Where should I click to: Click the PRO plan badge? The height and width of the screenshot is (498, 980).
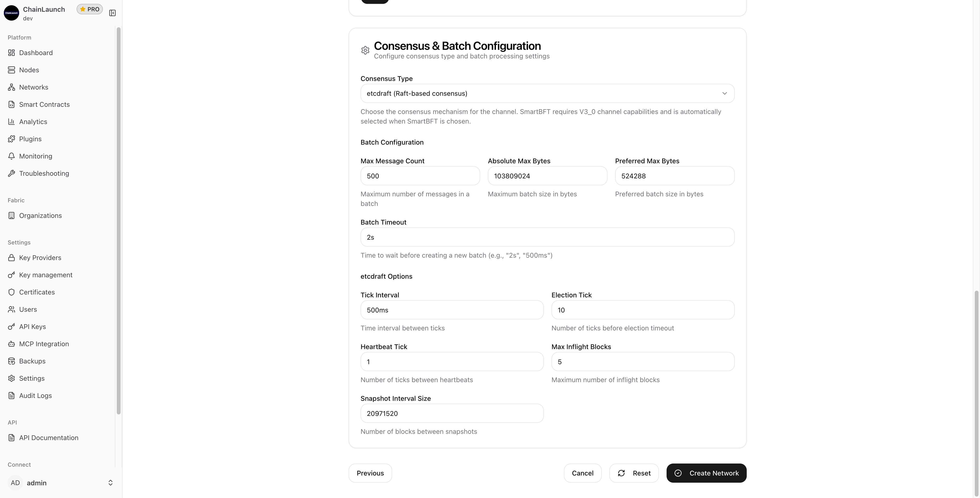(90, 9)
